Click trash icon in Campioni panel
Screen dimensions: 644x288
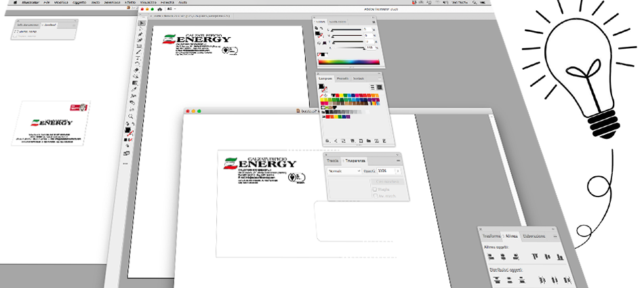[385, 141]
